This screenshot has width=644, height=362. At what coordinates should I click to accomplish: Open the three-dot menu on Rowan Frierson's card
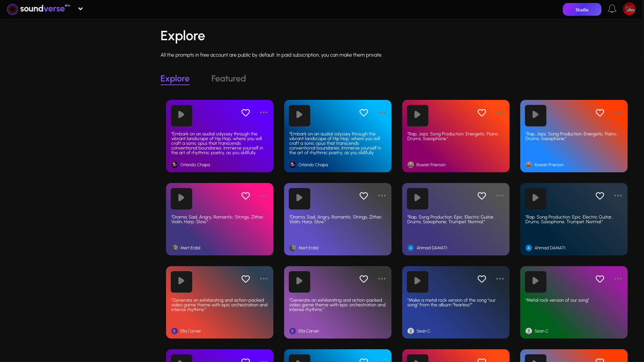coord(500,113)
